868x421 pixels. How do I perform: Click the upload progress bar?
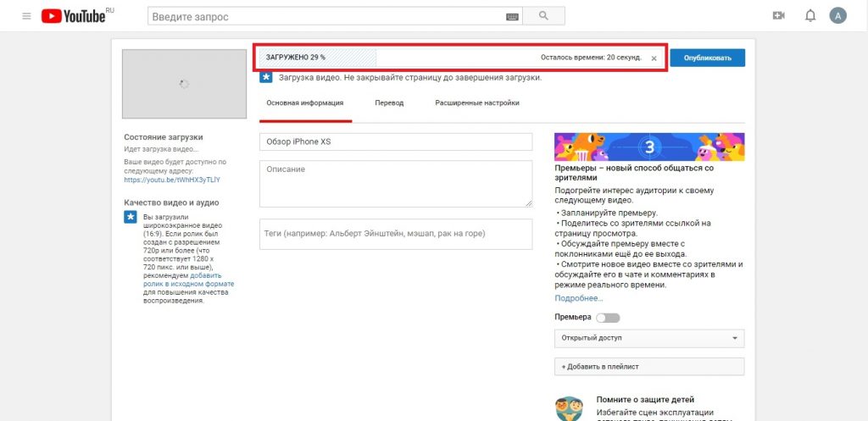pos(462,58)
